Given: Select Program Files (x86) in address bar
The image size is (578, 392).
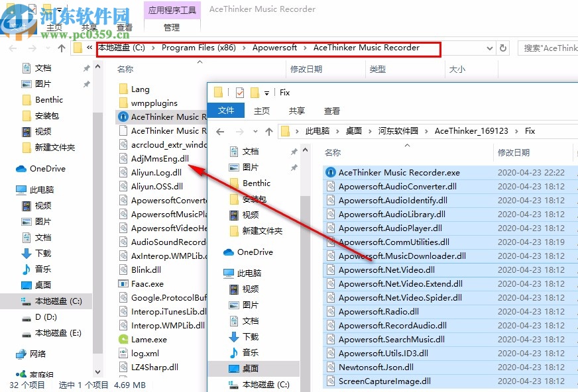Looking at the screenshot, I should (199, 48).
